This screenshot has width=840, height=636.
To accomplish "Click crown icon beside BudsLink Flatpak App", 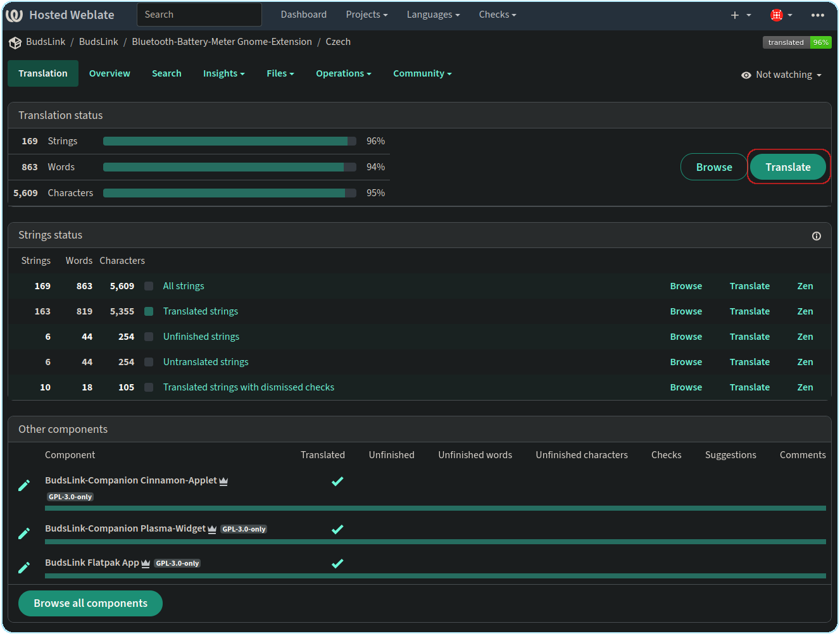I will tap(146, 564).
